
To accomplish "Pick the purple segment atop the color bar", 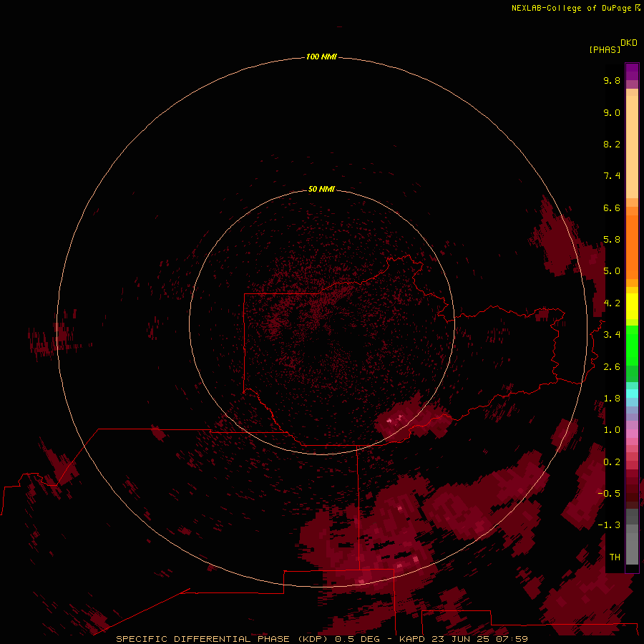I will [632, 72].
